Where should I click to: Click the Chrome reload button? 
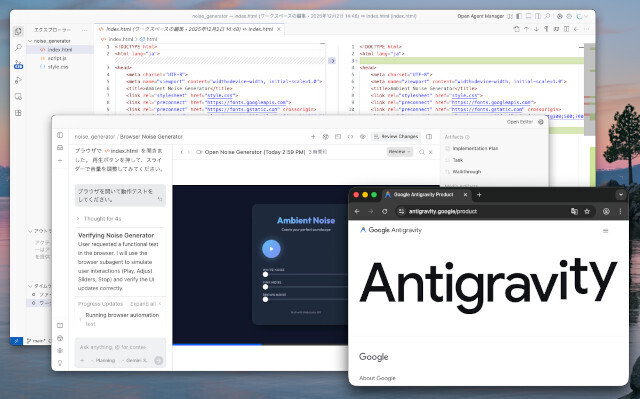click(x=384, y=211)
